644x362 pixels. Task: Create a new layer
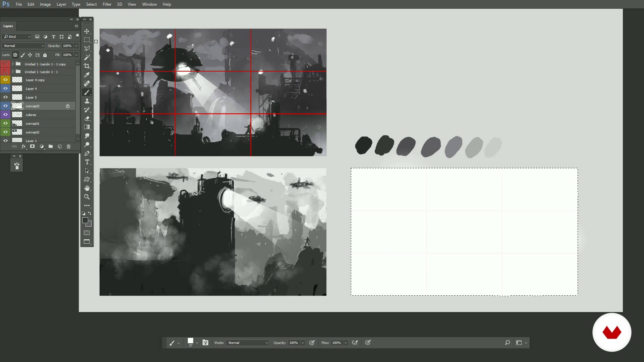coord(60,146)
